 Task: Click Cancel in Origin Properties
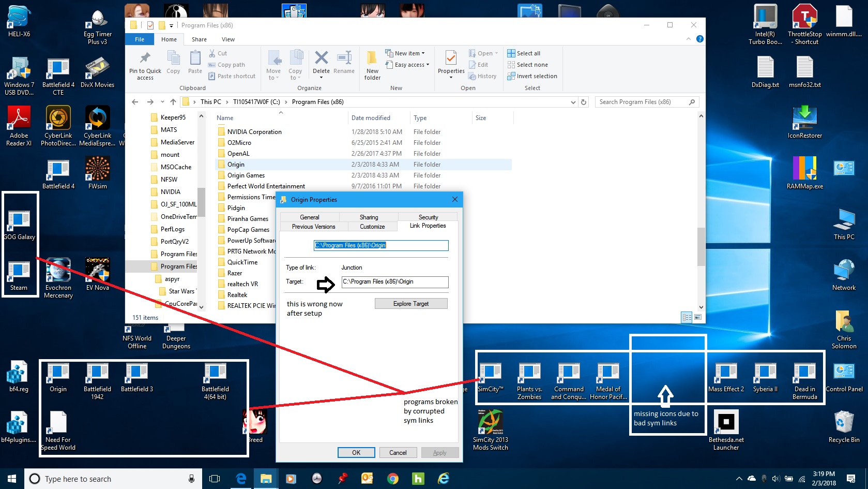pyautogui.click(x=398, y=452)
